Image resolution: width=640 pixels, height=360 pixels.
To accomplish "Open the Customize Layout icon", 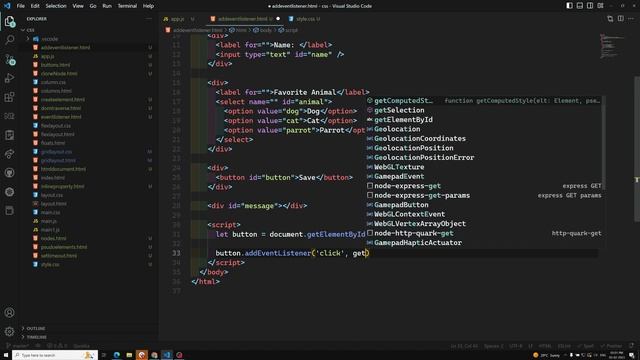I will pyautogui.click(x=600, y=6).
